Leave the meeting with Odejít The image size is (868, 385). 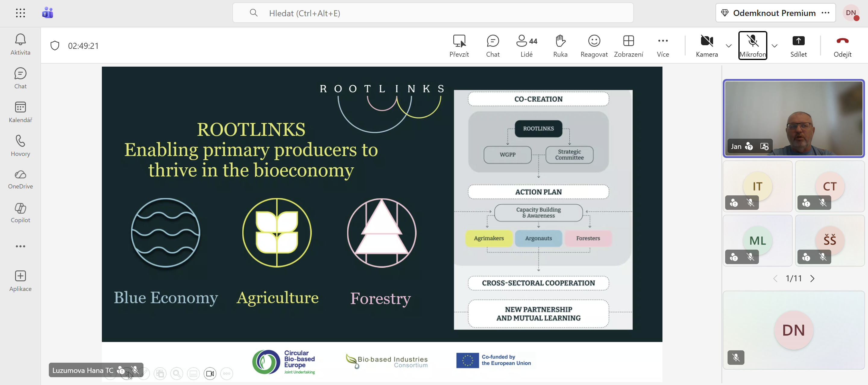point(842,46)
